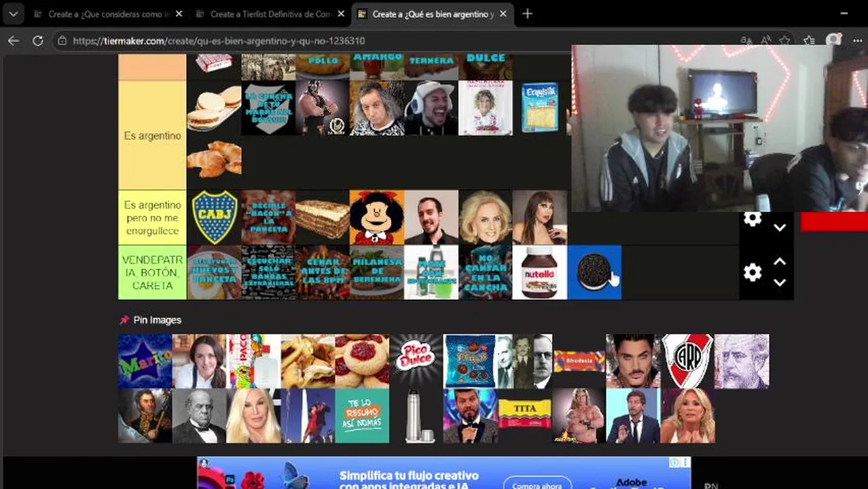Pick the Paco perfume image
This screenshot has height=489, width=868.
point(253,361)
